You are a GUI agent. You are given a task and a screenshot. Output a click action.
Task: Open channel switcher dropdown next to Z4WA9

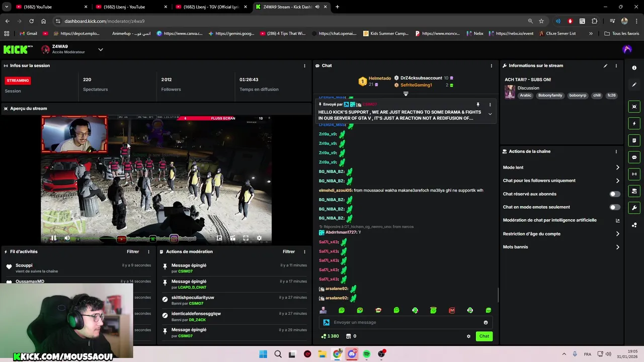(x=101, y=49)
